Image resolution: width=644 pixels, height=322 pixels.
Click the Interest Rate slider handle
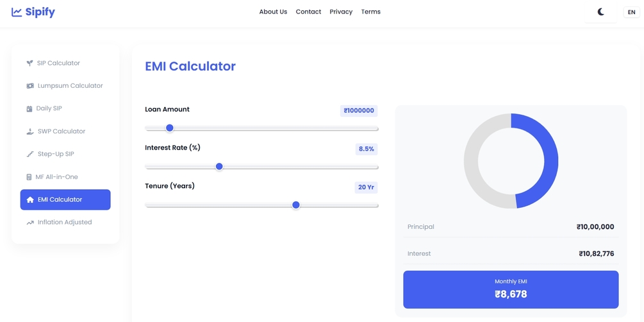[x=219, y=167]
